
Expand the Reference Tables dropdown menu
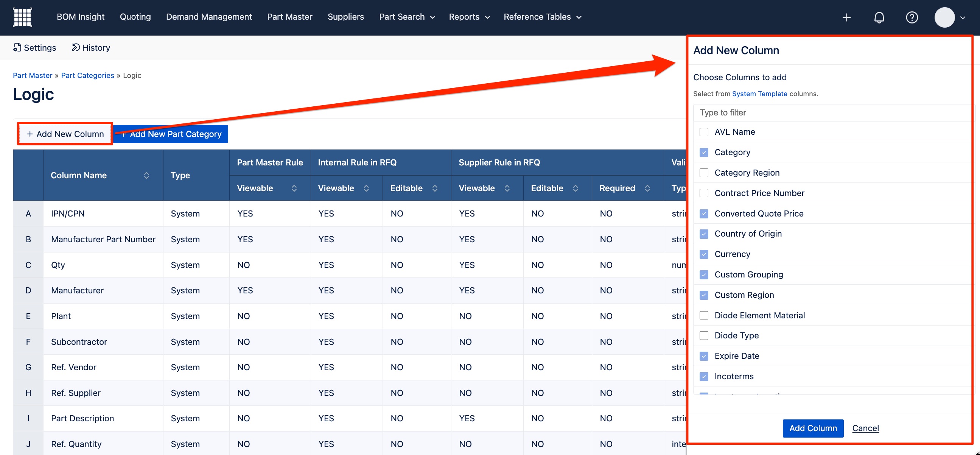coord(542,17)
